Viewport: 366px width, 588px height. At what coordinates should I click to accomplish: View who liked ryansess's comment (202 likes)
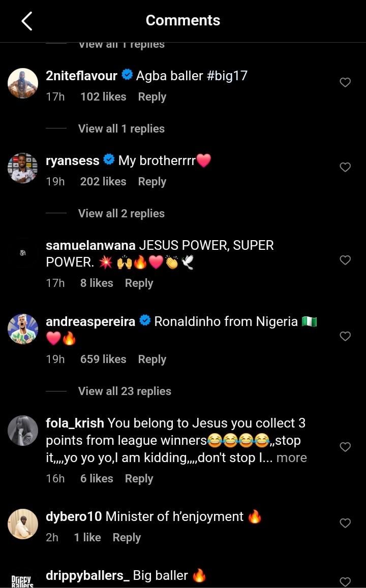103,181
